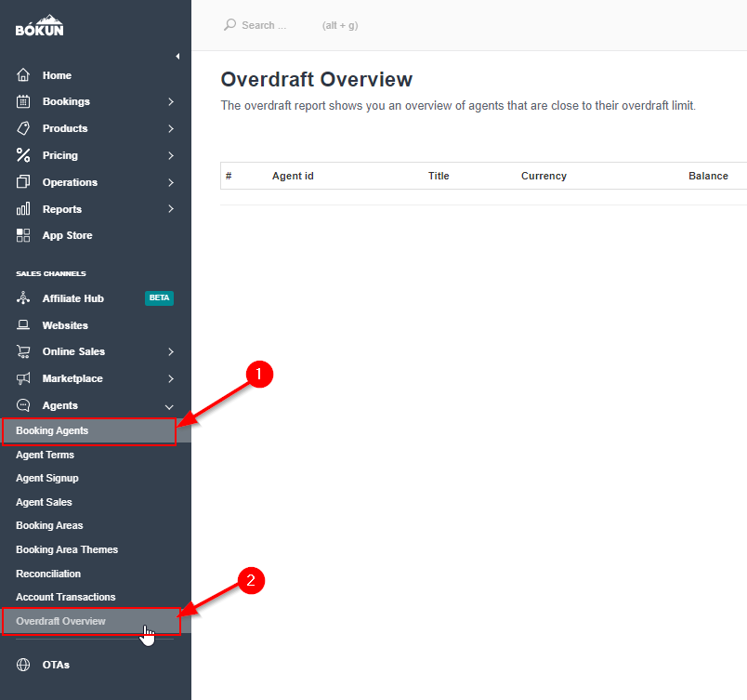View Agent Sales

pos(44,502)
